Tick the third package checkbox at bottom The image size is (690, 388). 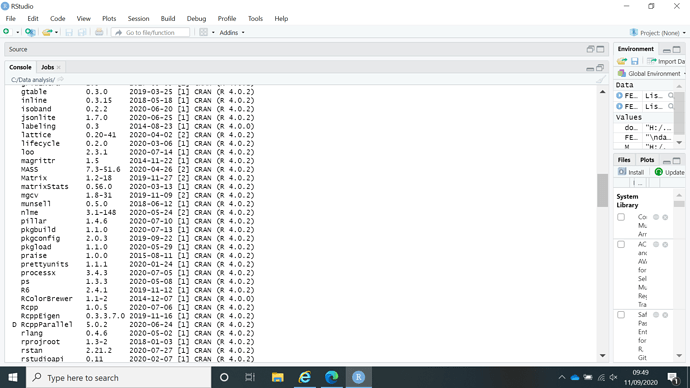621,315
